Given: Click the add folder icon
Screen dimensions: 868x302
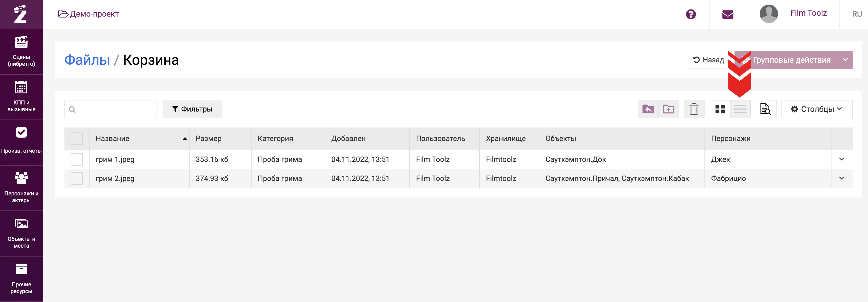Looking at the screenshot, I should 668,109.
